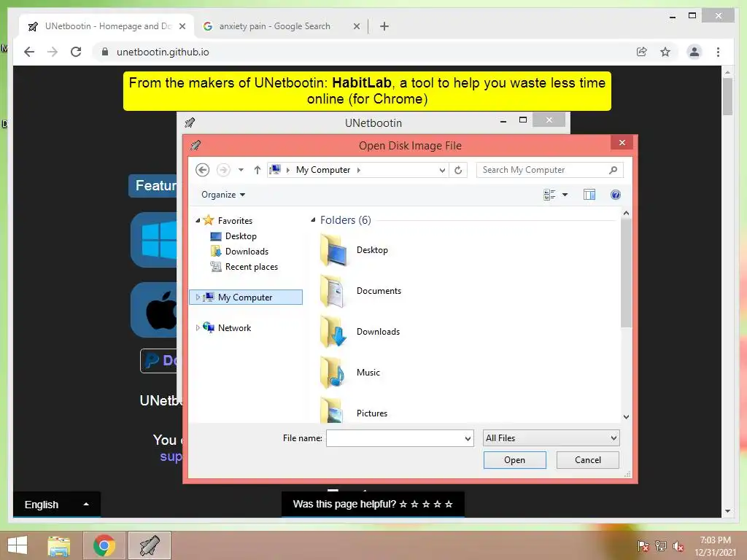Click the File name input box
This screenshot has height=560, width=747.
(395, 438)
